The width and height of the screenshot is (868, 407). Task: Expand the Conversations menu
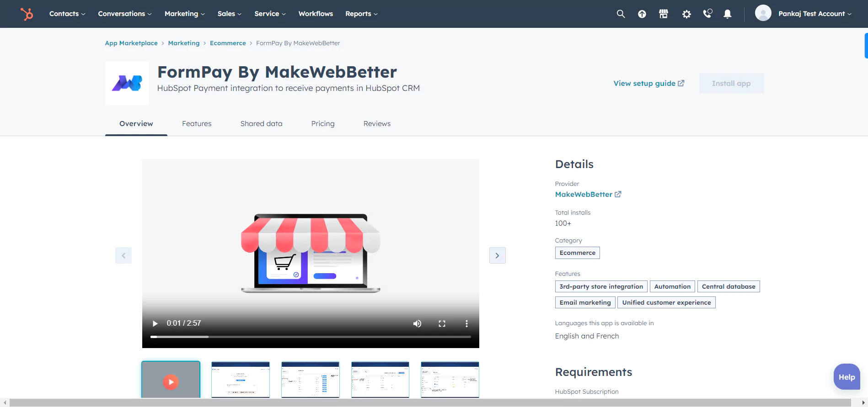point(125,14)
